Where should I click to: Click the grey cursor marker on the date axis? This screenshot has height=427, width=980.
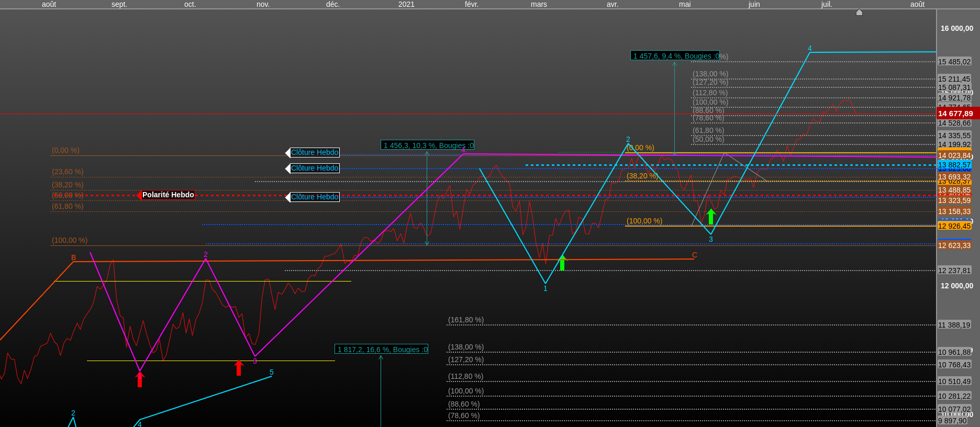859,13
